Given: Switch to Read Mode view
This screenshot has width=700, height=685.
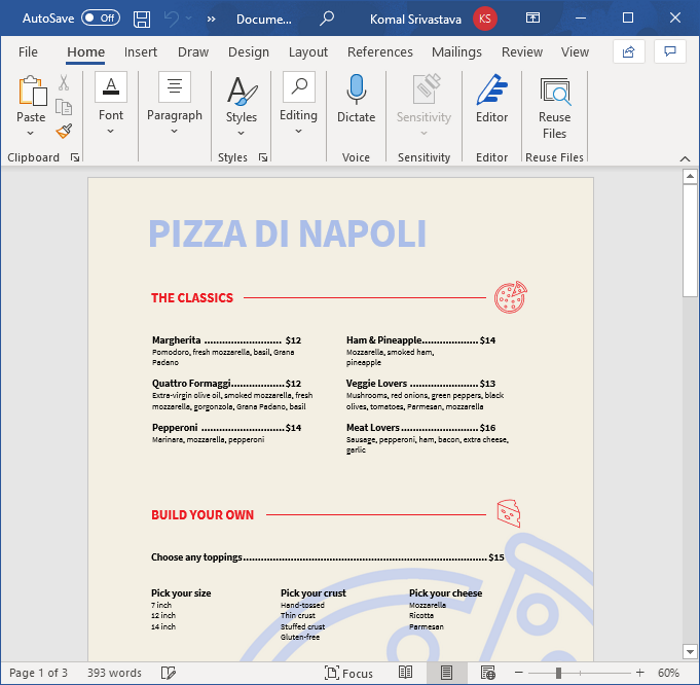Looking at the screenshot, I should point(406,673).
